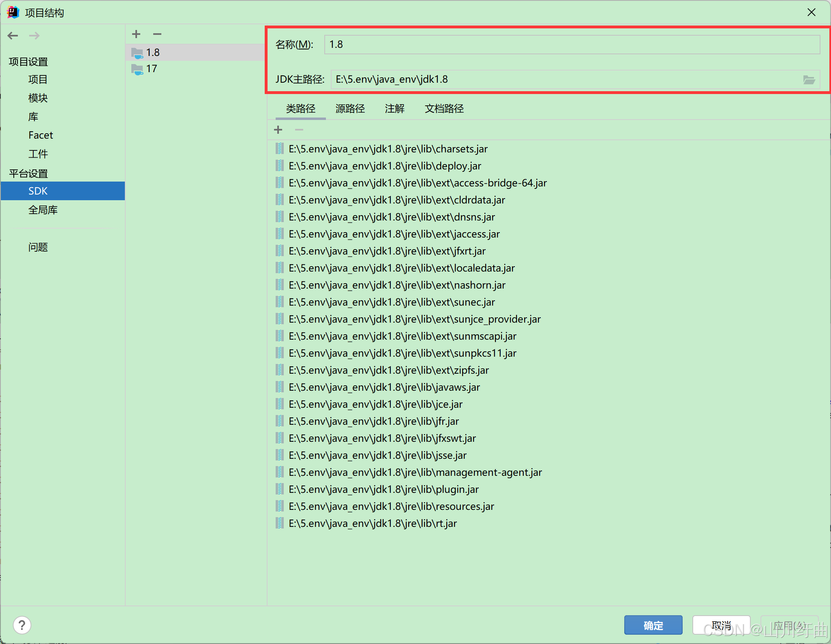
Task: Add a new SDK with the plus icon
Action: point(136,34)
